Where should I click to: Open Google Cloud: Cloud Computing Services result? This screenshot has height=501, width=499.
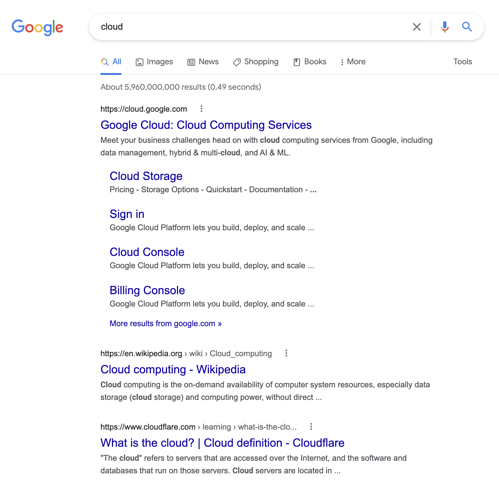206,125
